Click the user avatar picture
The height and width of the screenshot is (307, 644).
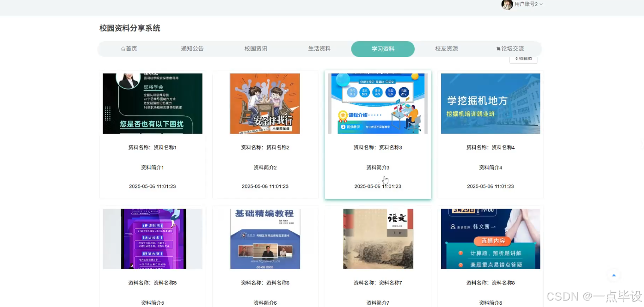[507, 5]
